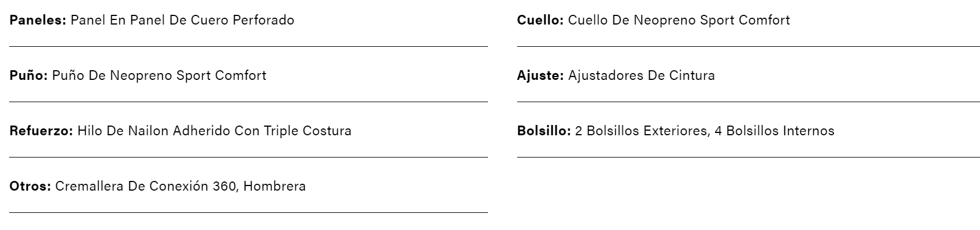Click the bold 'Ajuste:' label
The width and height of the screenshot is (980, 230).
tap(540, 75)
